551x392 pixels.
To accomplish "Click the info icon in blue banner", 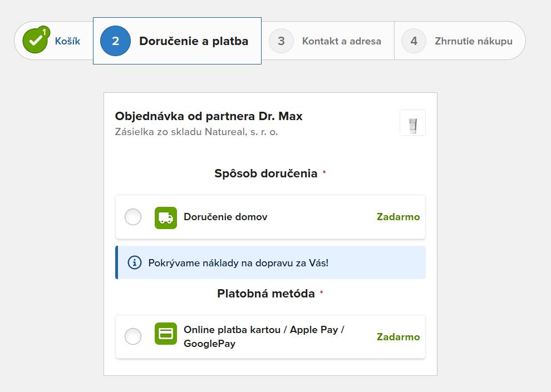I will tap(134, 262).
